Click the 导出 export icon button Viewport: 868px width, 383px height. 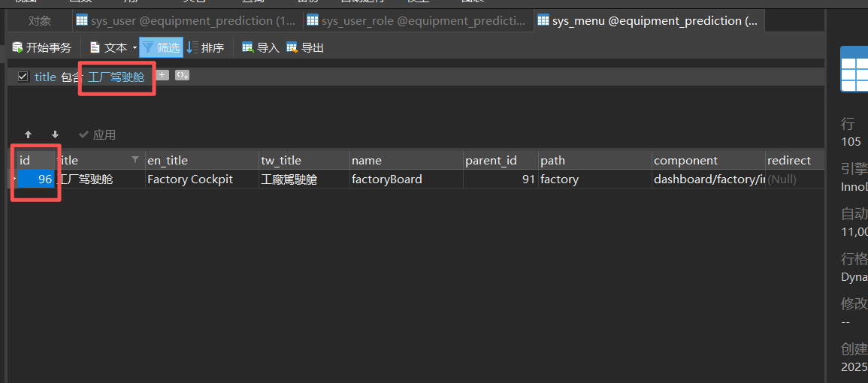305,48
